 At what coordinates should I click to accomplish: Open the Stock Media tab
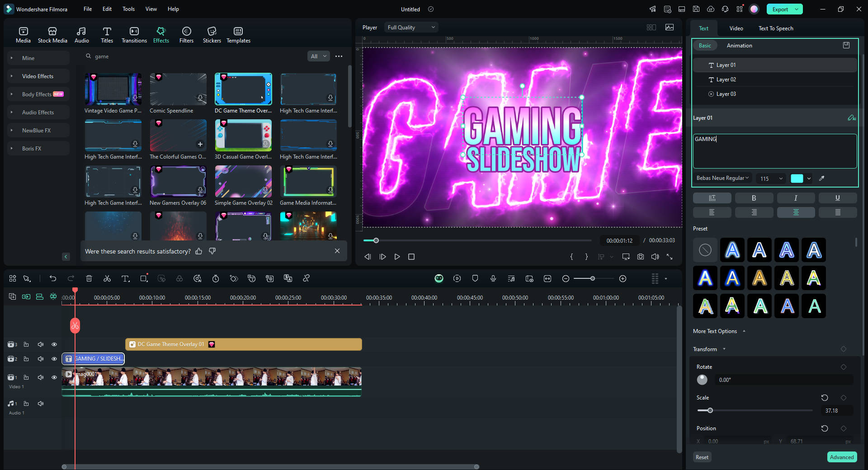[52, 35]
